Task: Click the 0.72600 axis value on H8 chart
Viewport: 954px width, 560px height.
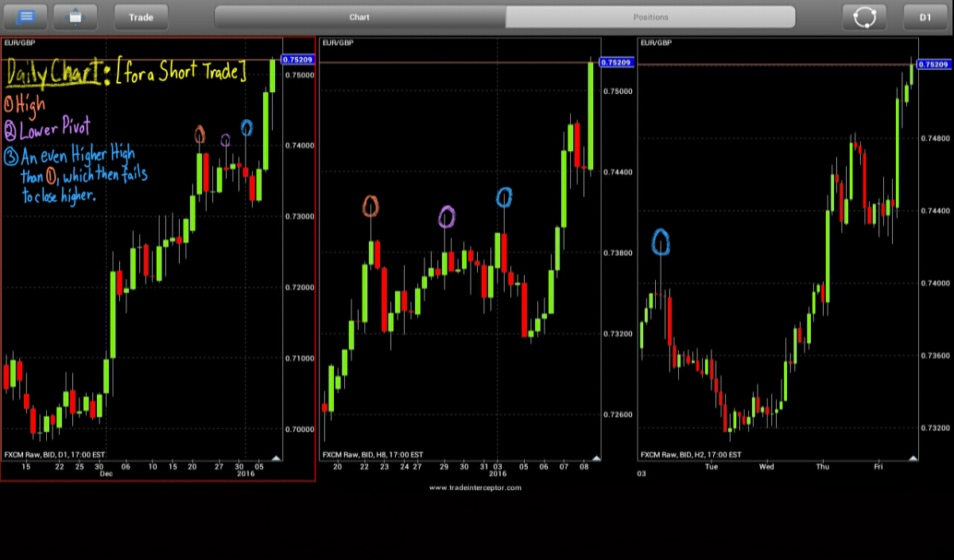Action: [x=616, y=415]
